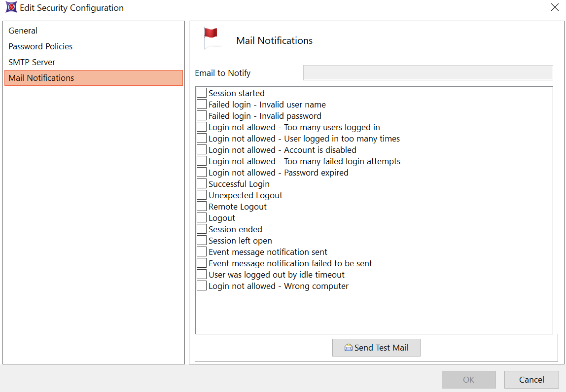Focus the Email to Notify field

click(x=428, y=72)
